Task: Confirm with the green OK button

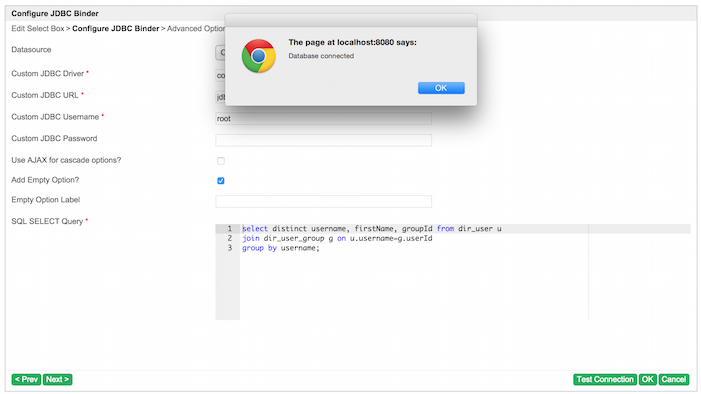Action: click(647, 379)
